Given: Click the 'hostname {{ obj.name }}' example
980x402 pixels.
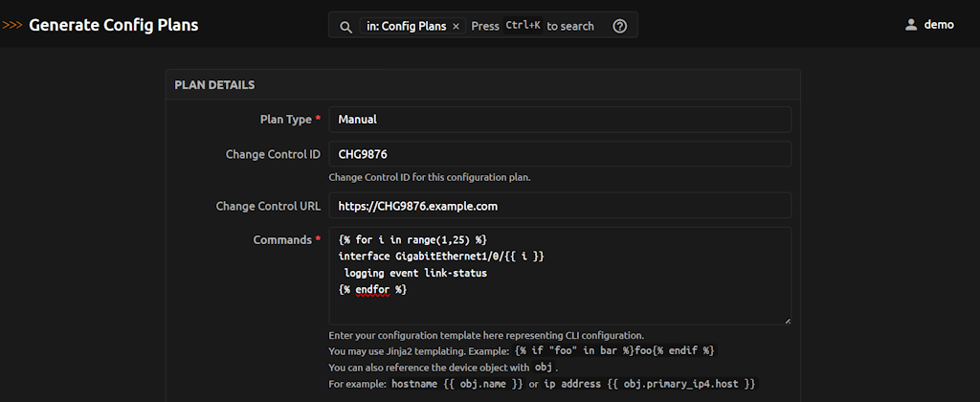Looking at the screenshot, I should click(457, 384).
